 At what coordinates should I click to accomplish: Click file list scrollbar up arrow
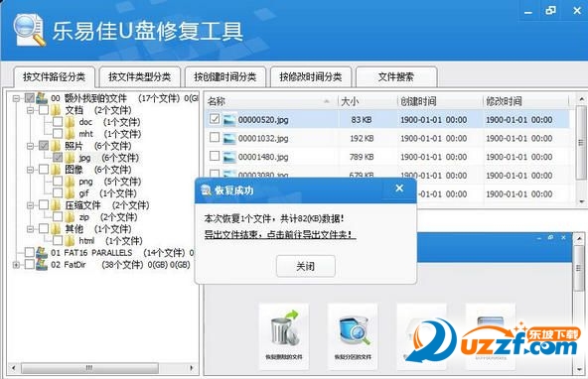click(581, 99)
